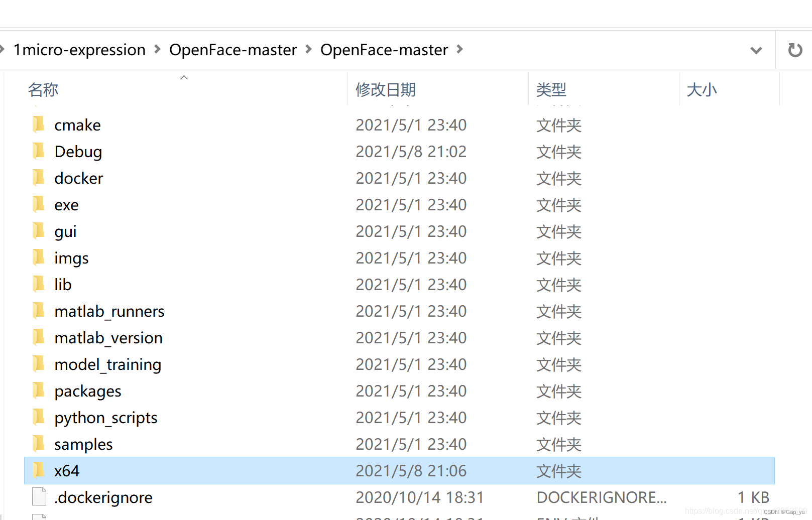Click the 文件夹 type cell for lib
812x520 pixels.
pyautogui.click(x=559, y=285)
